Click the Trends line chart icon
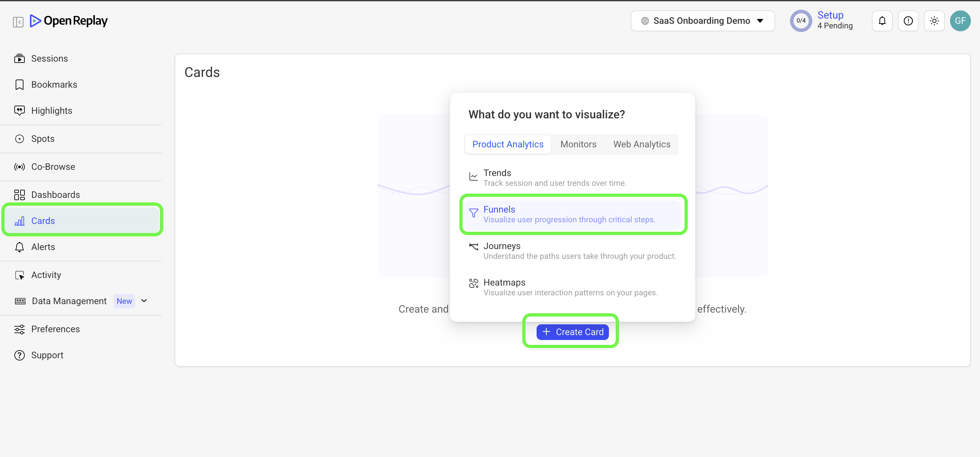This screenshot has height=457, width=980. pyautogui.click(x=474, y=176)
